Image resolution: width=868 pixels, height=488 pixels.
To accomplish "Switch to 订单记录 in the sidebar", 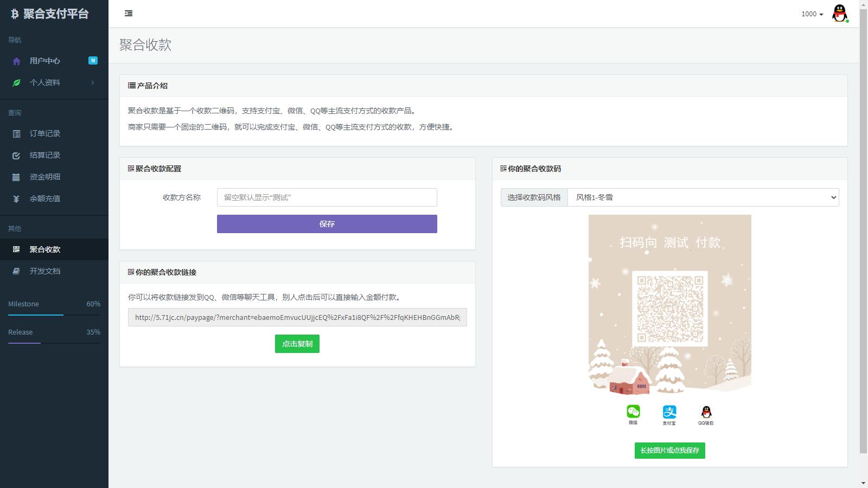I will pos(45,133).
